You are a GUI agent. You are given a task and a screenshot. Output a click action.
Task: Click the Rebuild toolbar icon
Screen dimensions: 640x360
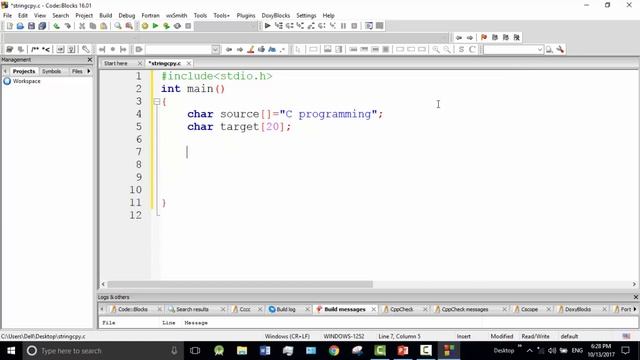tap(177, 26)
